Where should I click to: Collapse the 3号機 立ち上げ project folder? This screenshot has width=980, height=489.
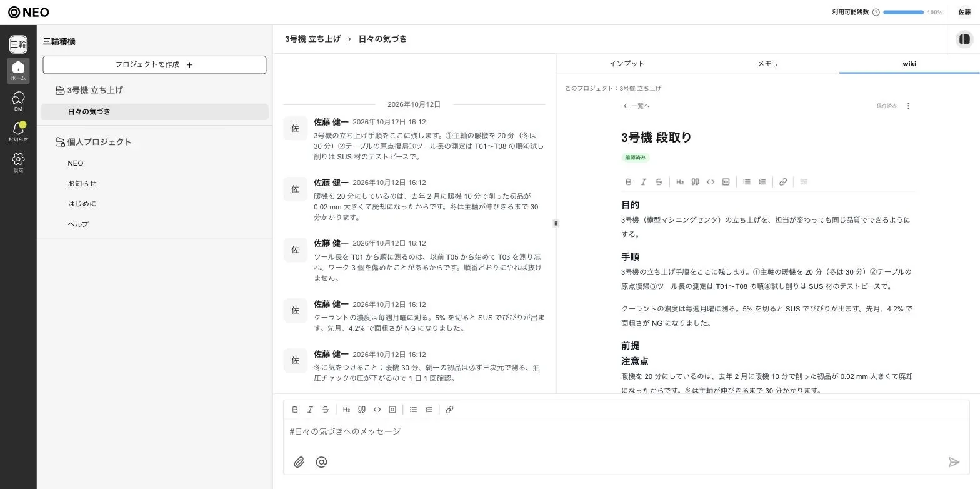tap(60, 91)
